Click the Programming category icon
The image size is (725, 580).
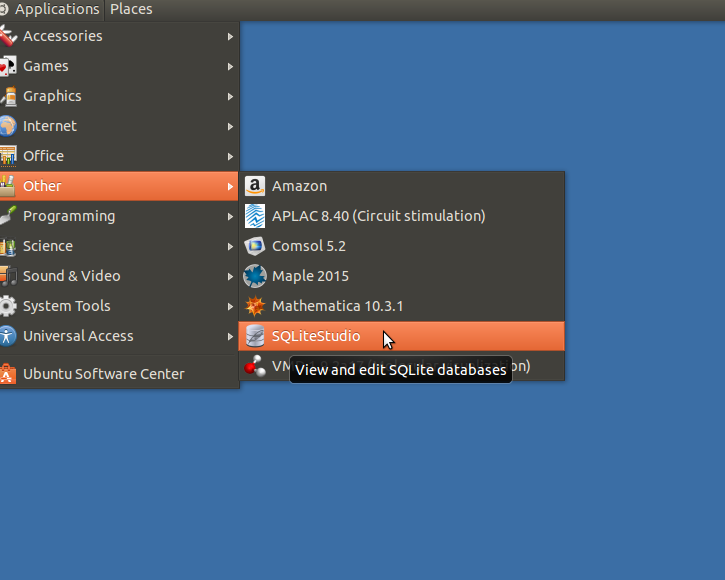tap(8, 216)
